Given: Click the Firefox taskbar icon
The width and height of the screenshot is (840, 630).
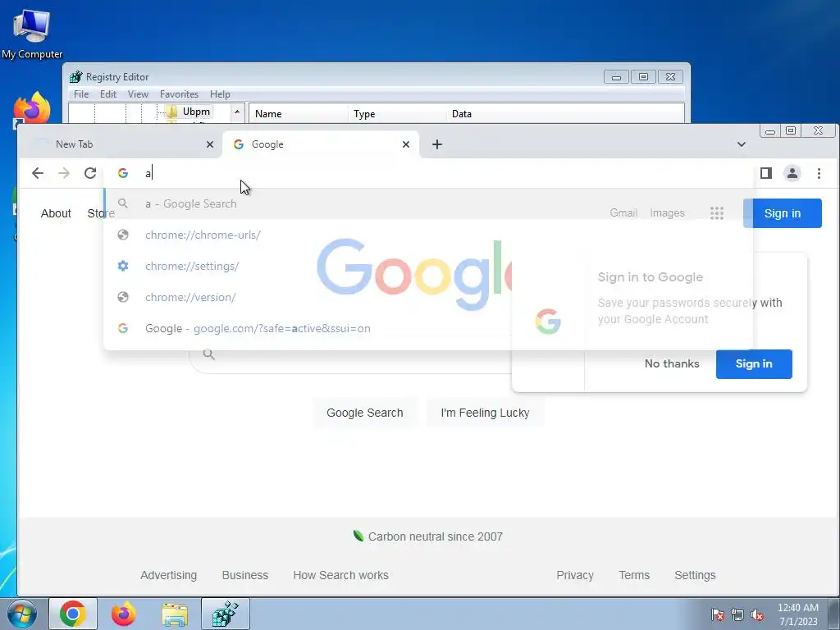Looking at the screenshot, I should [123, 614].
